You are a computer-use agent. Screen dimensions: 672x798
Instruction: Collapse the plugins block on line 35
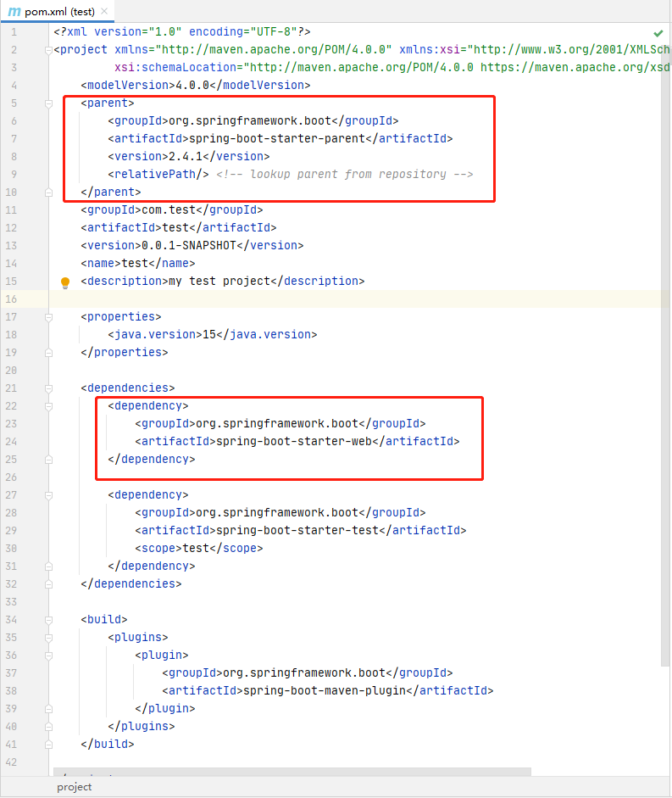49,639
